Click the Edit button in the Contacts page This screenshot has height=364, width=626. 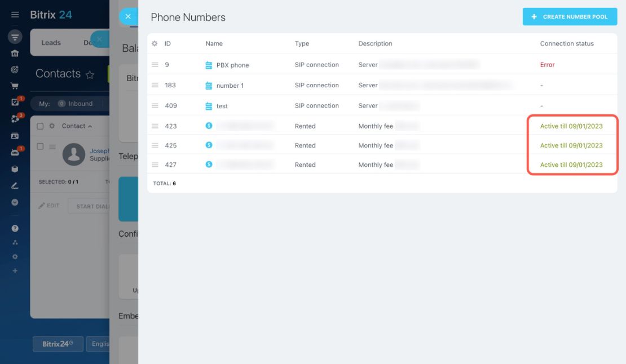pos(49,206)
